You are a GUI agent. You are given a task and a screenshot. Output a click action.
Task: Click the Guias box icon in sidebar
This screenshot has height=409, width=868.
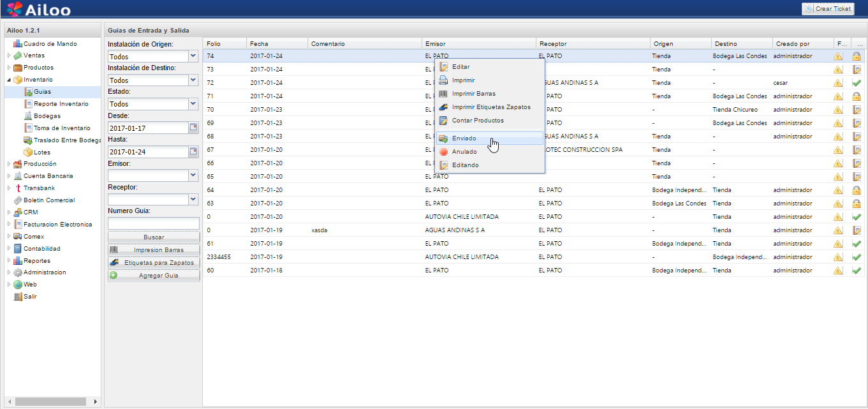[x=28, y=92]
